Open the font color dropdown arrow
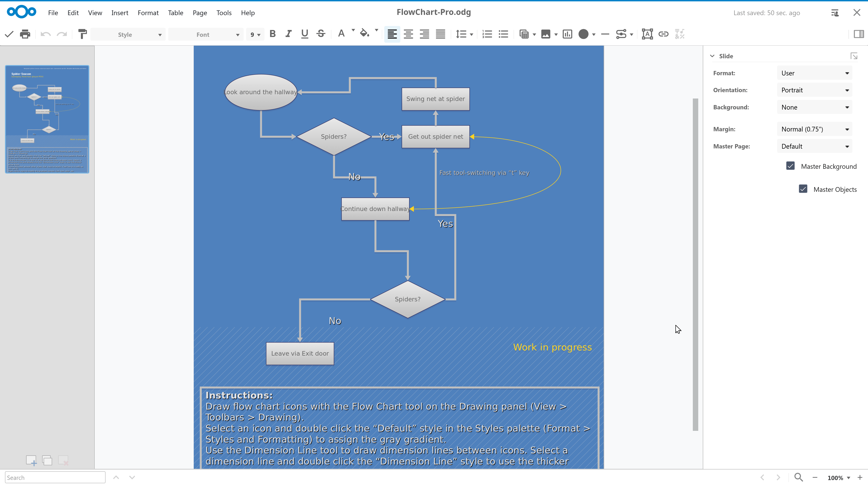 click(x=353, y=30)
